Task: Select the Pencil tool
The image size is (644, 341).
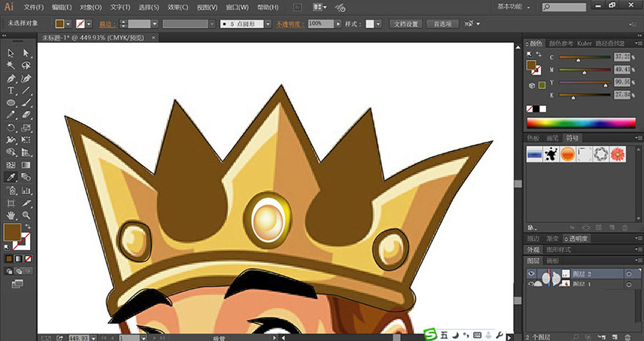Action: [11, 115]
